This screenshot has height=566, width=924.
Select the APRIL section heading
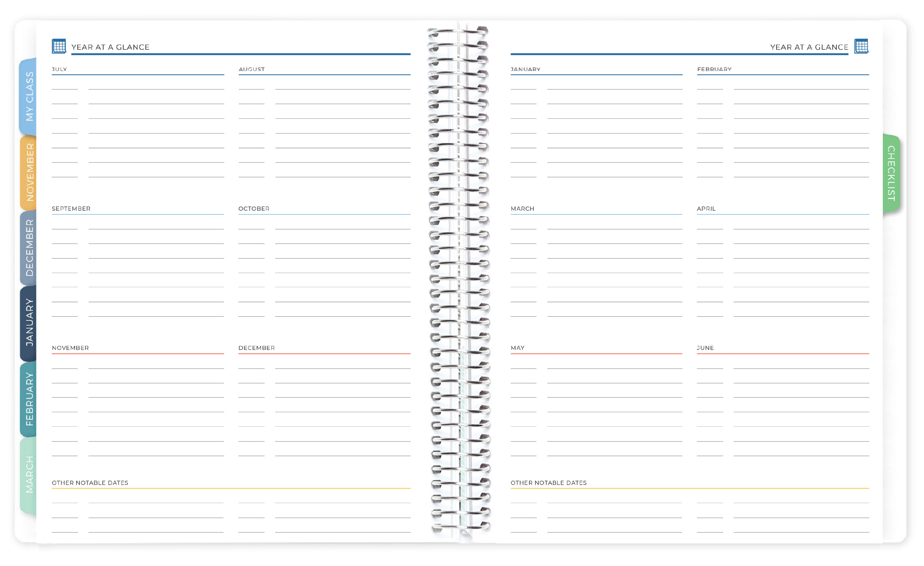706,209
